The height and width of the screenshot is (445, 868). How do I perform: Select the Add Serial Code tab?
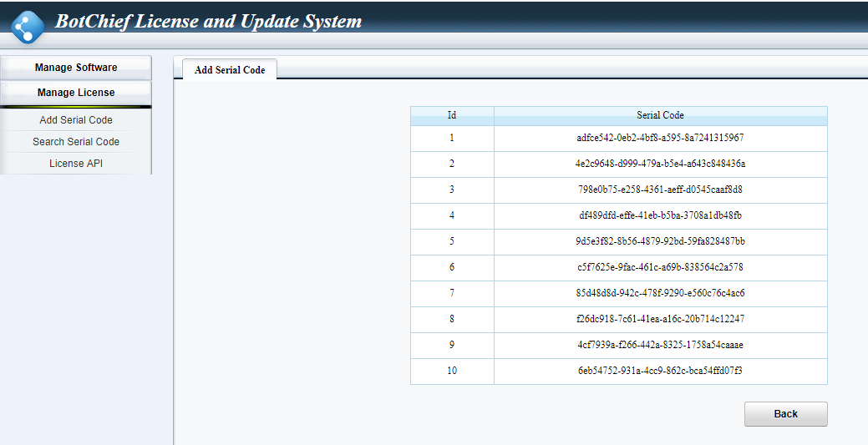(230, 70)
